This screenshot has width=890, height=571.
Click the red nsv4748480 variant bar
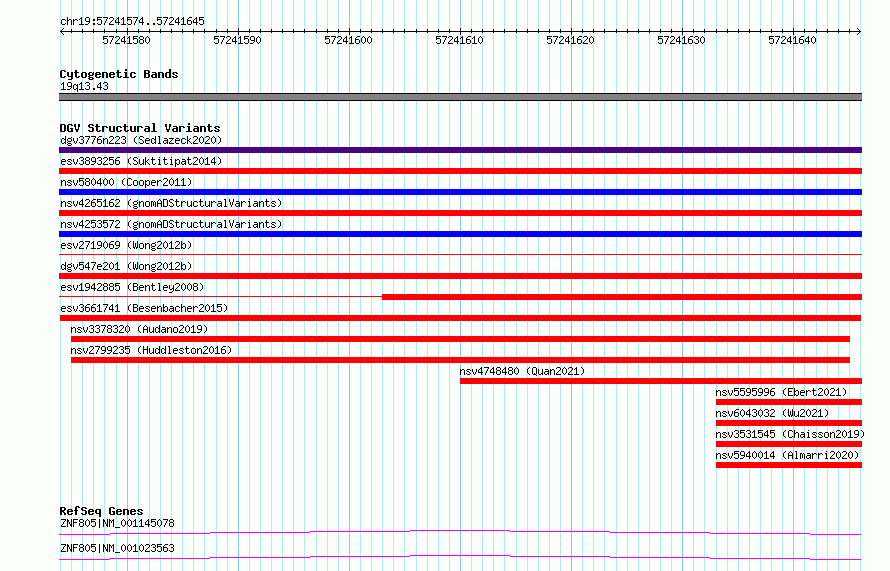[x=661, y=381]
